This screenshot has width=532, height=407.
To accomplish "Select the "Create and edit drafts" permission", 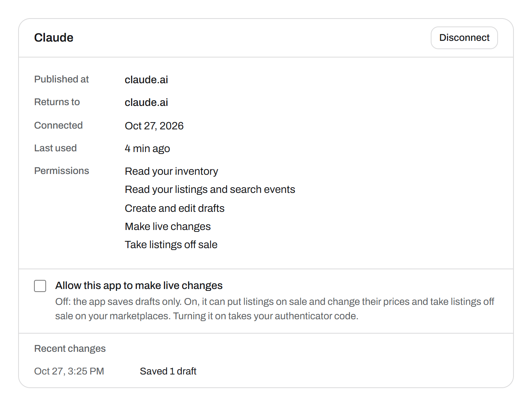I will point(175,208).
